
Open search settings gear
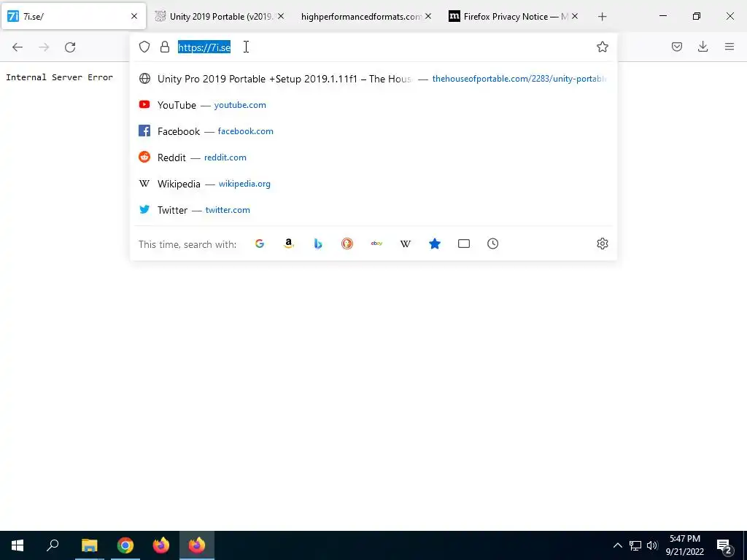[602, 244]
